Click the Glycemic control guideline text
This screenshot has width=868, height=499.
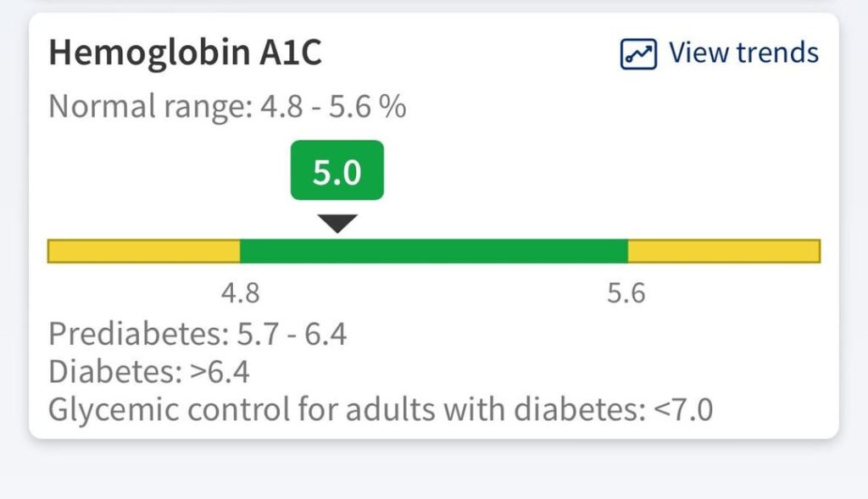381,408
